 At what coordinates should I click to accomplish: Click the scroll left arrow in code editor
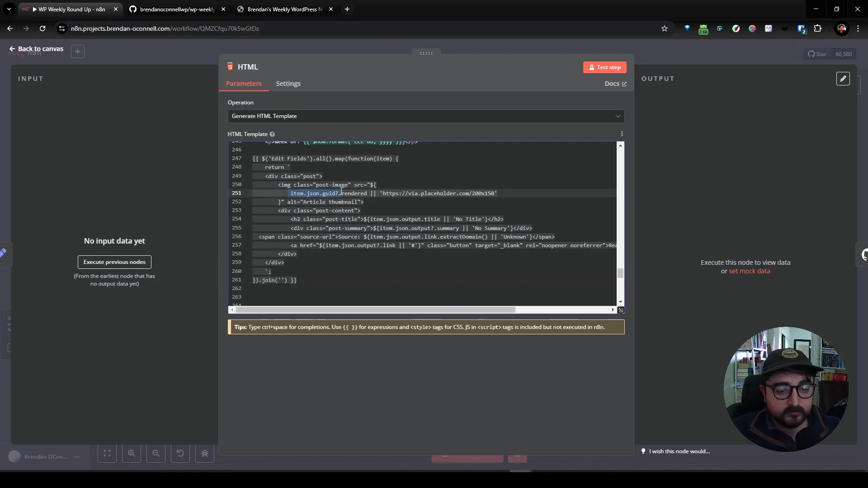(x=232, y=310)
